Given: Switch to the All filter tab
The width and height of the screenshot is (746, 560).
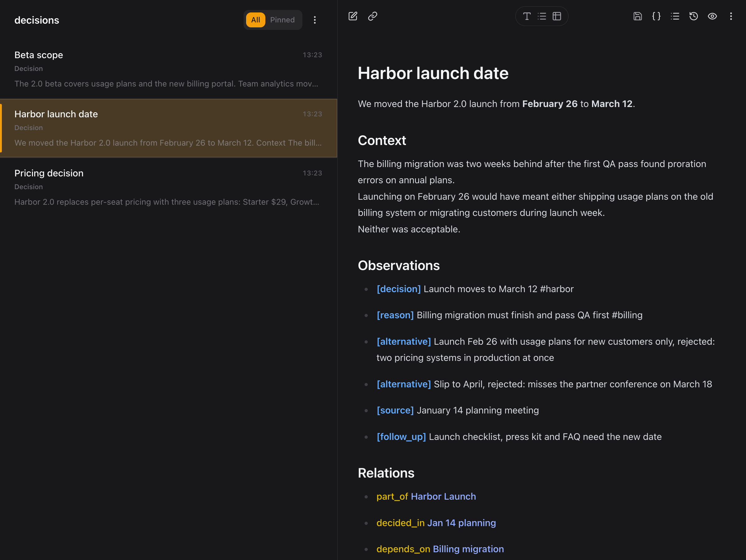Looking at the screenshot, I should [x=256, y=20].
